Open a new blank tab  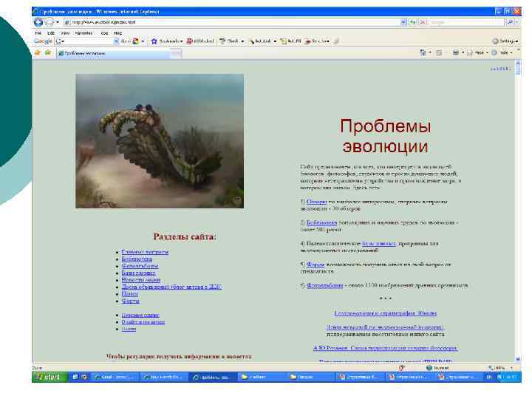pos(176,54)
